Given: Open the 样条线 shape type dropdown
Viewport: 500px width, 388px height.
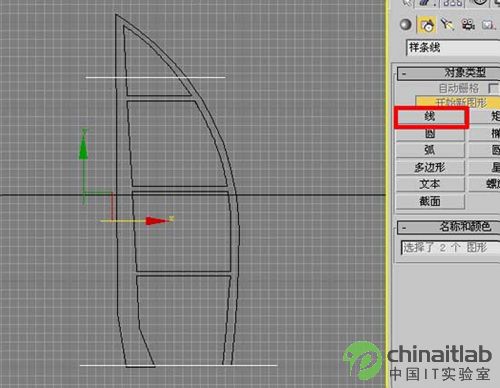Looking at the screenshot, I should (x=453, y=47).
